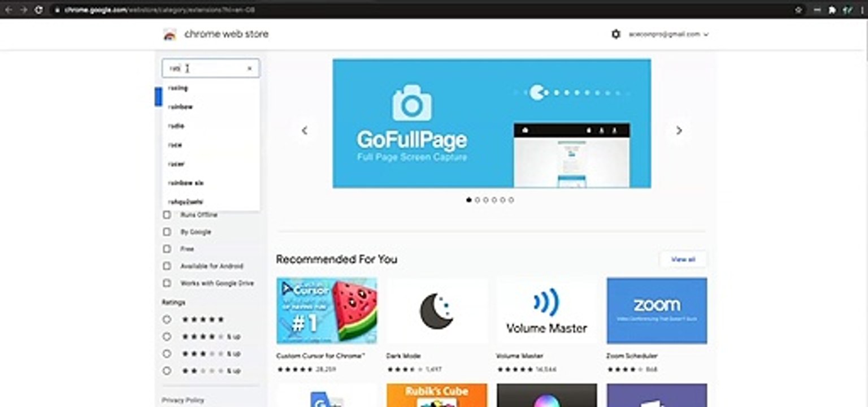Reload the page with the refresh icon
This screenshot has width=868, height=407.
[38, 10]
